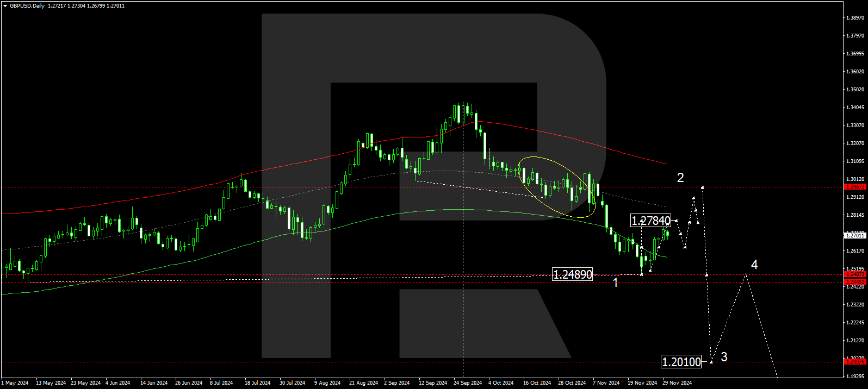Select the wave label 3 on chart

pyautogui.click(x=724, y=357)
